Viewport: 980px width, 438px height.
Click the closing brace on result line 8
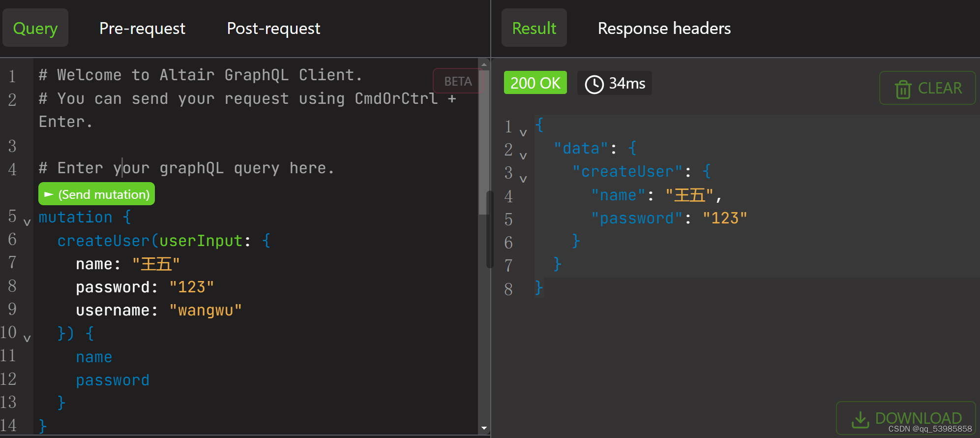pyautogui.click(x=539, y=287)
